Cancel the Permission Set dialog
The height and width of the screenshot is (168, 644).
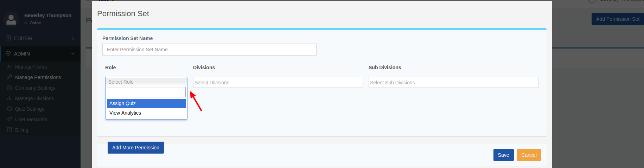(529, 155)
